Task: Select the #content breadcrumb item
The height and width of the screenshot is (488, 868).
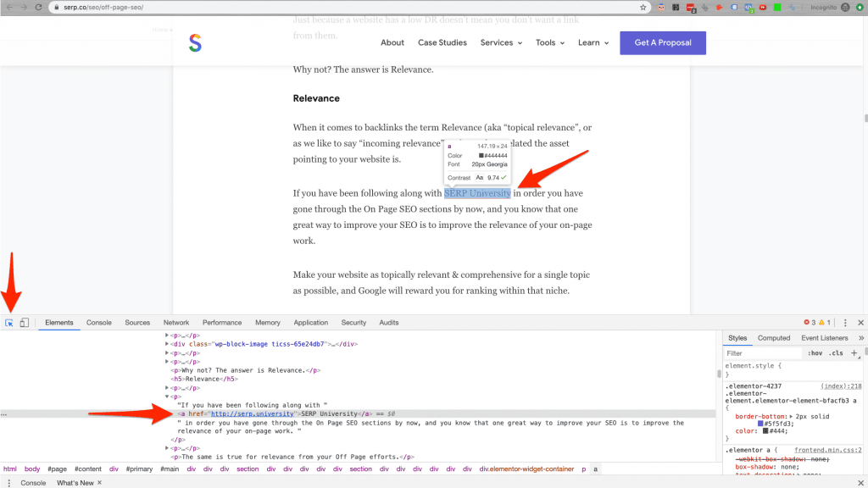Action: coord(88,469)
